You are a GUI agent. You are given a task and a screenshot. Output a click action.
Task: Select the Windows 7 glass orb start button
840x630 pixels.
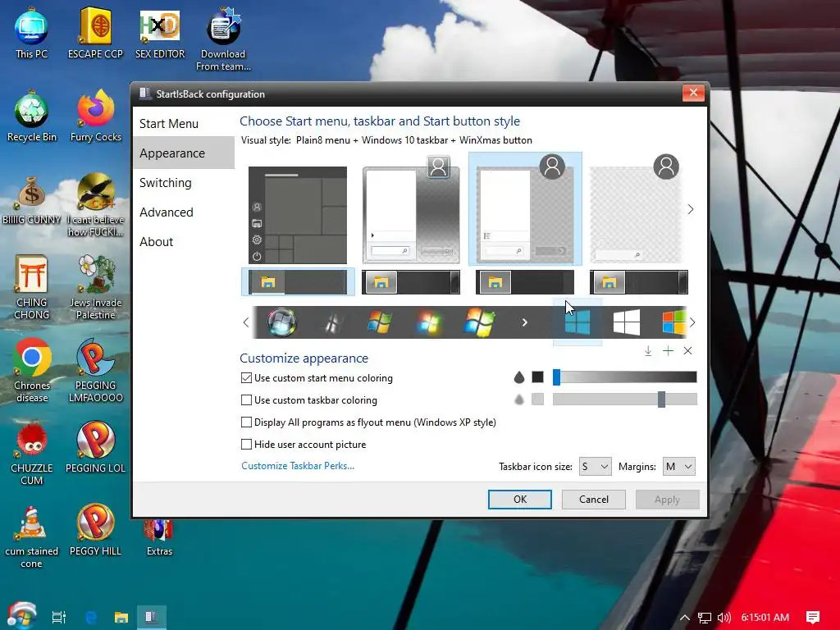pyautogui.click(x=282, y=322)
